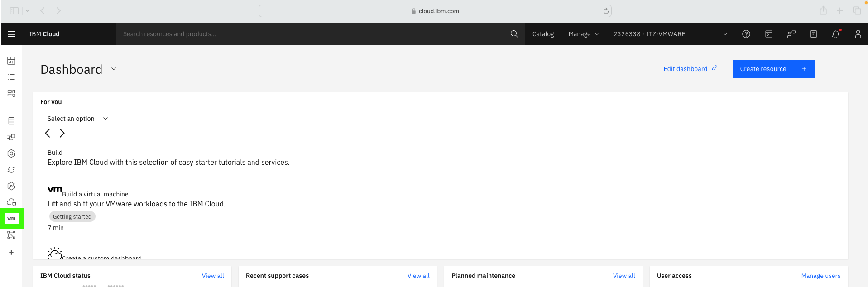Show next item in For you carousel

(x=62, y=133)
